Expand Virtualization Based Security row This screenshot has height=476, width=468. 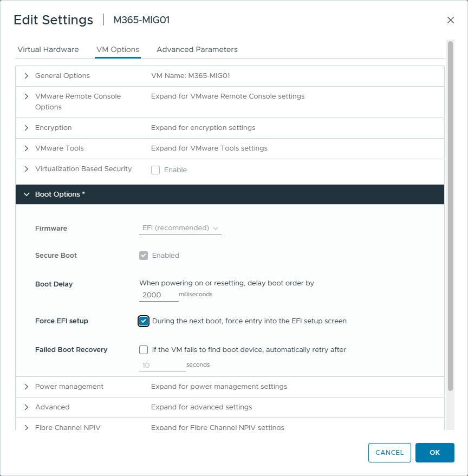(x=26, y=169)
